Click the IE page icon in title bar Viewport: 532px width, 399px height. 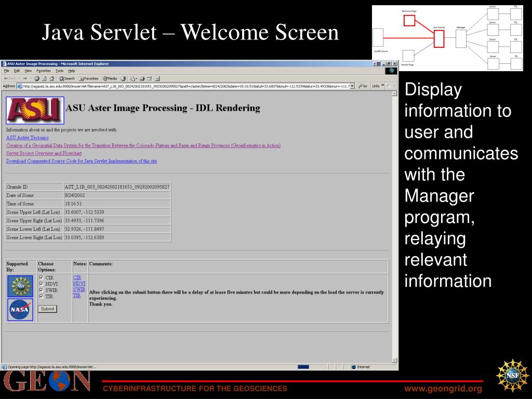coord(4,64)
